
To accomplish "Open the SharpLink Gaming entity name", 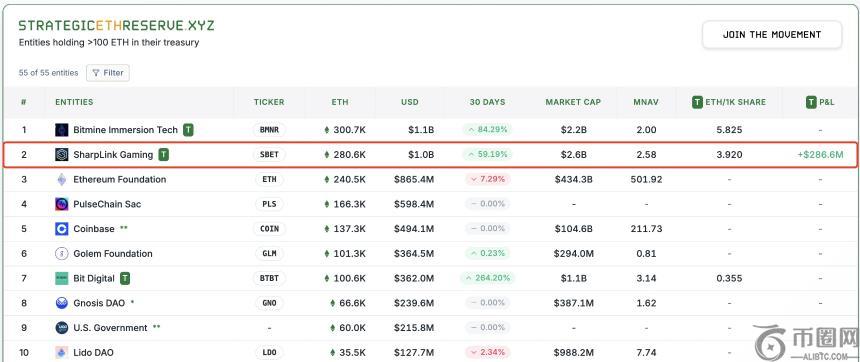I will tap(113, 155).
